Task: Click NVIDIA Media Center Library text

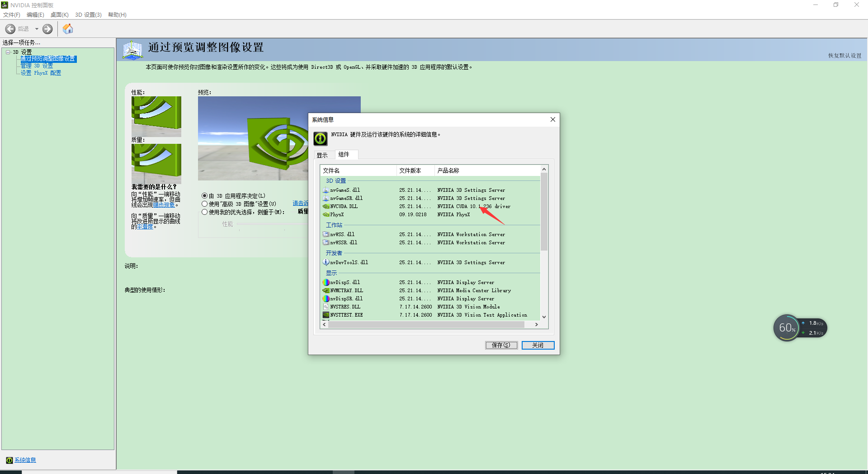Action: point(474,290)
